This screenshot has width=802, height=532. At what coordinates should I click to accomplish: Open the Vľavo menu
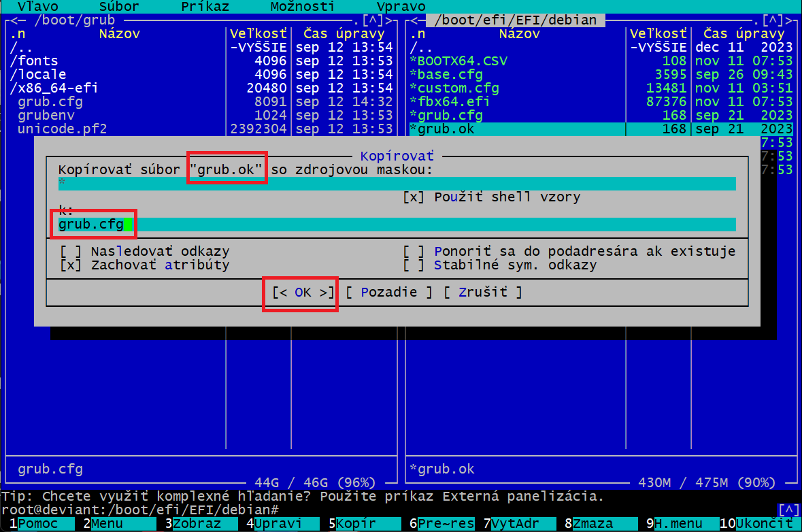(x=37, y=7)
